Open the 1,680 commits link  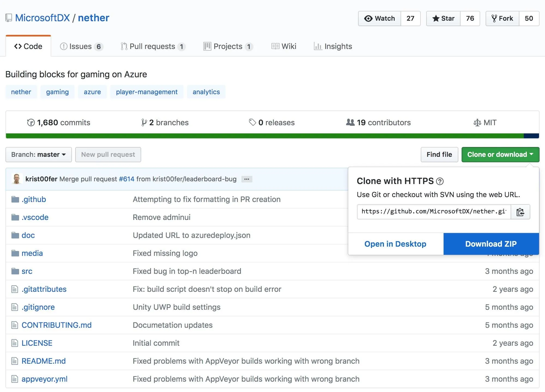point(59,123)
